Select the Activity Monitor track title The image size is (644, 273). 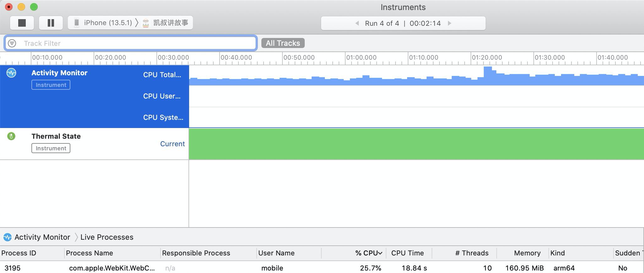(x=59, y=73)
